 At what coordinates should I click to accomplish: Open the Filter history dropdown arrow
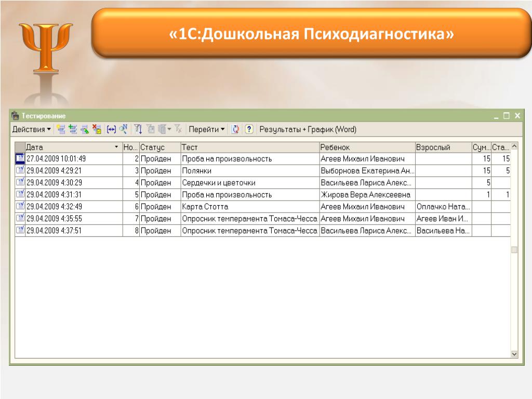point(169,129)
